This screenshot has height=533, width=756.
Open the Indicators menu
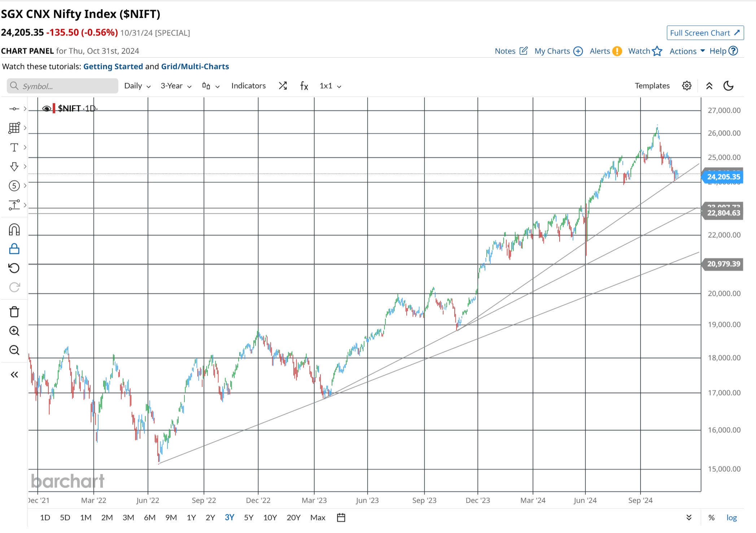click(248, 86)
